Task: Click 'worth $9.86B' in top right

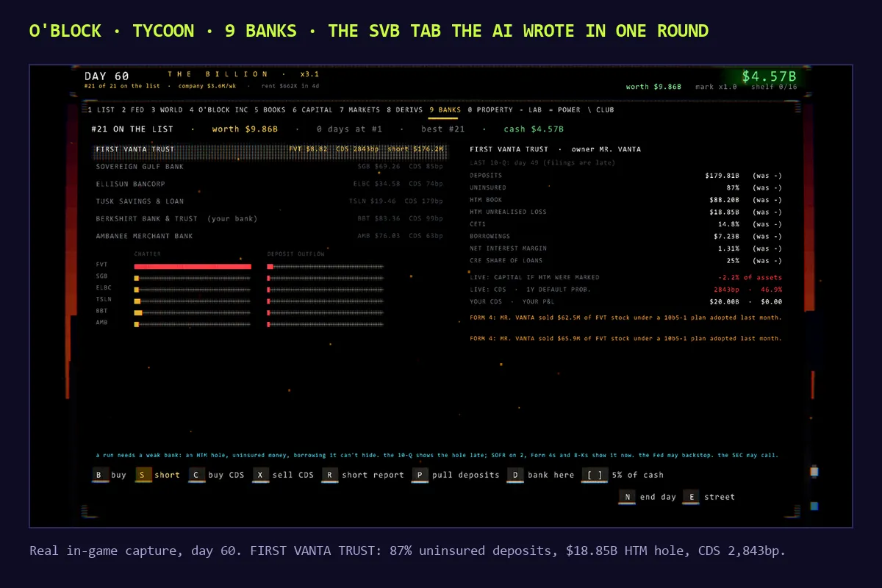Action: point(653,87)
